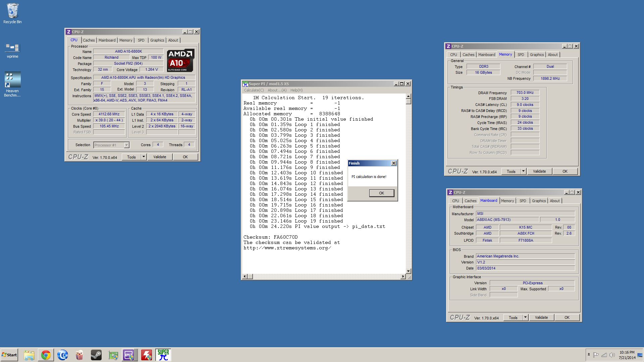Screen dimensions: 644x362
Task: Open volume control tray icon
Action: pyautogui.click(x=612, y=355)
